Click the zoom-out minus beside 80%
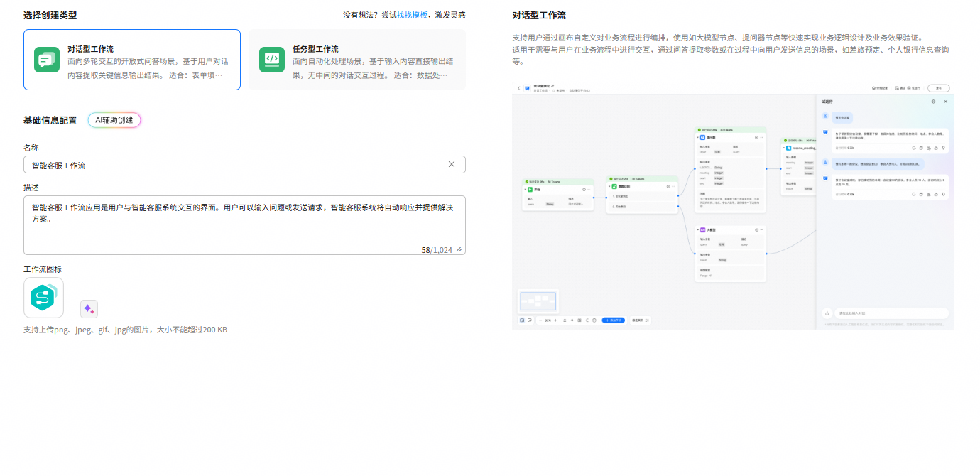The width and height of the screenshot is (980, 476). (540, 320)
